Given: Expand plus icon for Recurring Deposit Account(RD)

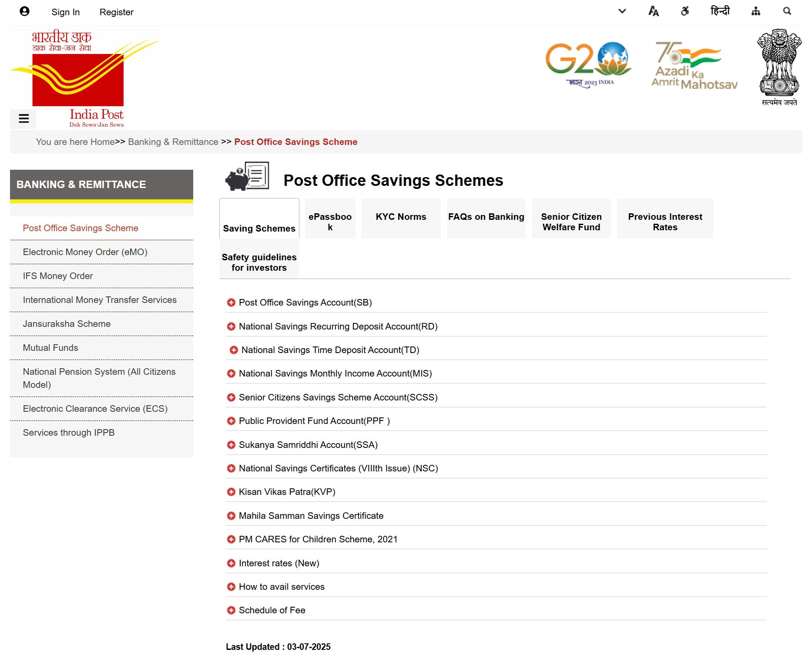Looking at the screenshot, I should (x=231, y=326).
